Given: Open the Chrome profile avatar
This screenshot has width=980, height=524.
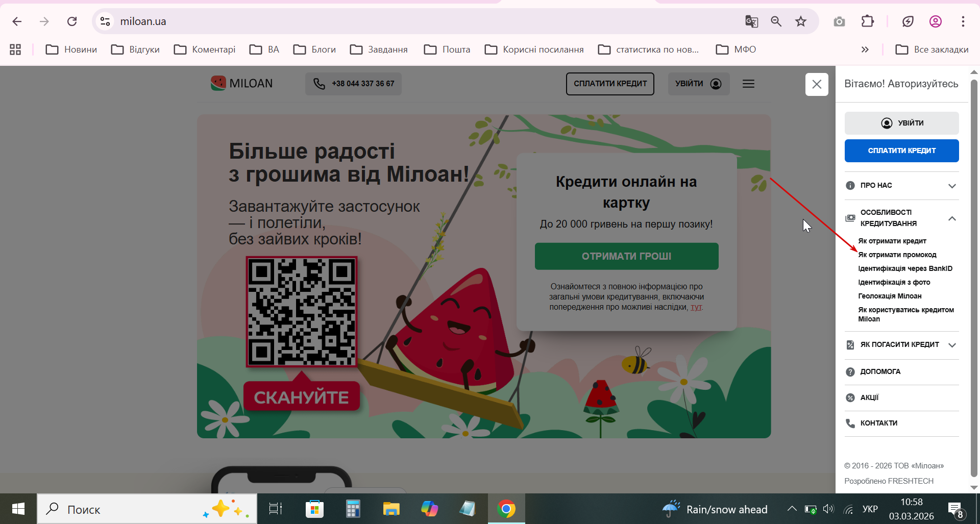Looking at the screenshot, I should tap(936, 21).
